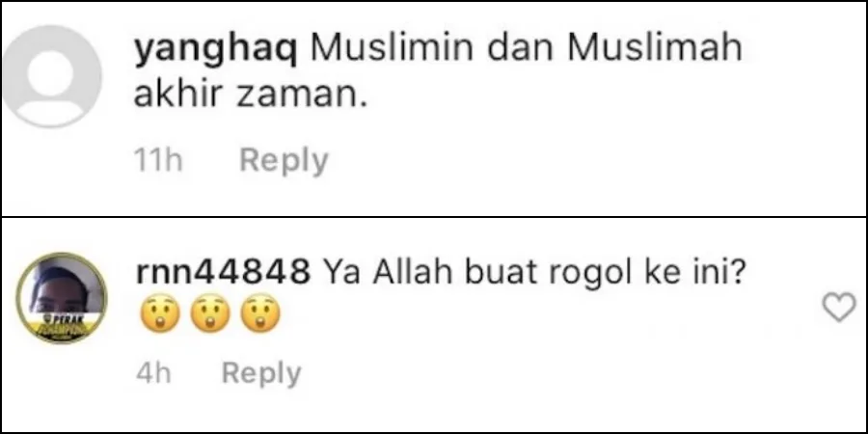Screen dimensions: 868x434
Task: Click the divider line between the two comments
Action: tap(434, 216)
